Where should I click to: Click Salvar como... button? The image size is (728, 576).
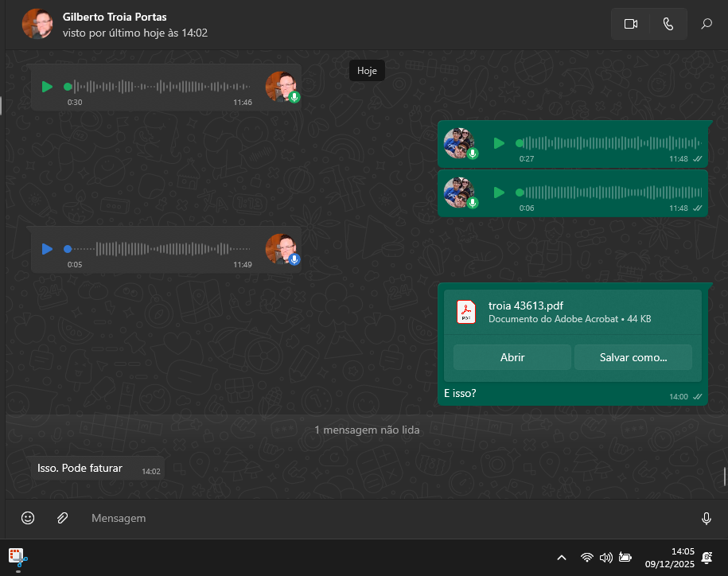tap(633, 357)
